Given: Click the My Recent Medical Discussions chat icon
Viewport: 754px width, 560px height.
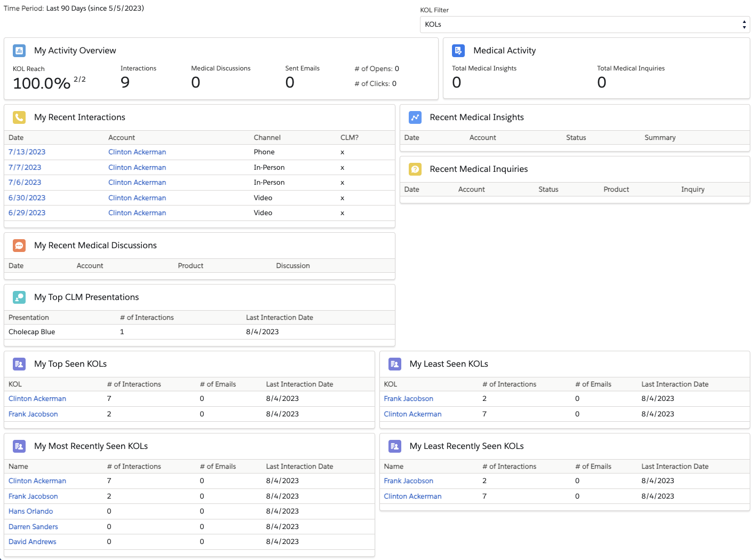Looking at the screenshot, I should click(x=19, y=246).
